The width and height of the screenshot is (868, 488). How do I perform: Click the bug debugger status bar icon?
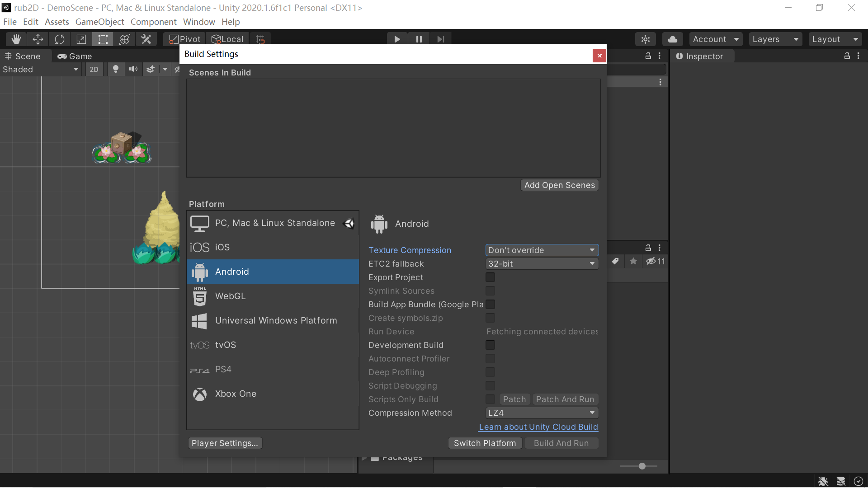pyautogui.click(x=823, y=481)
